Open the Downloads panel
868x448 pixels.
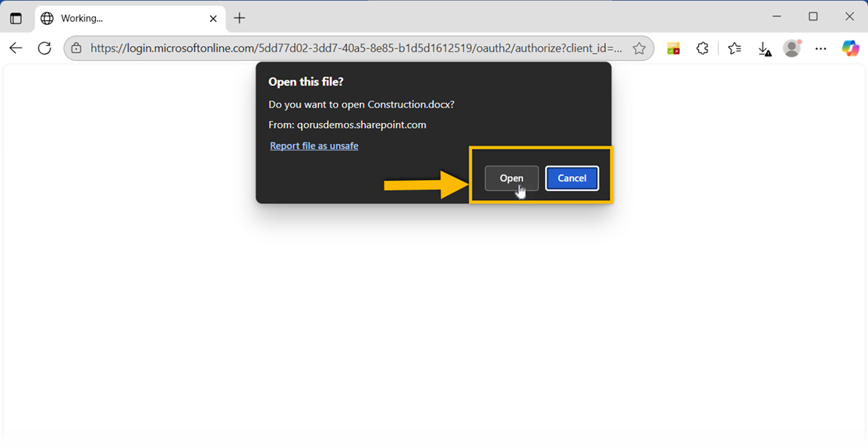pos(764,49)
